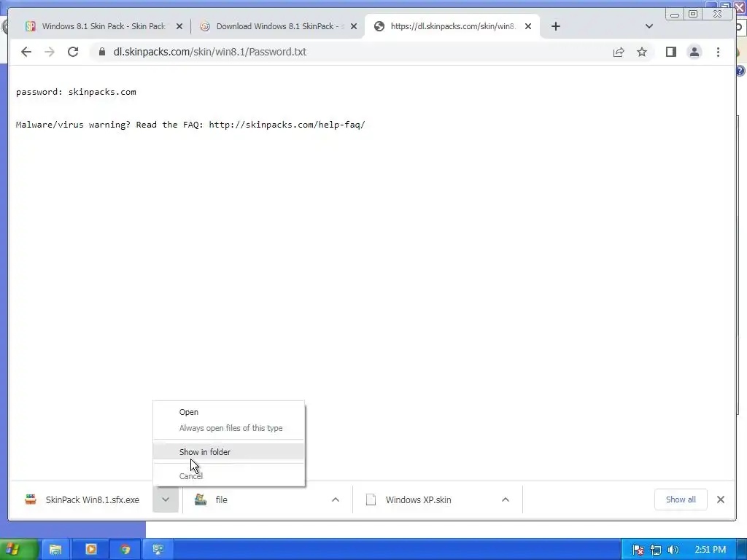Click the fourth taskbar app icon

pos(158,550)
